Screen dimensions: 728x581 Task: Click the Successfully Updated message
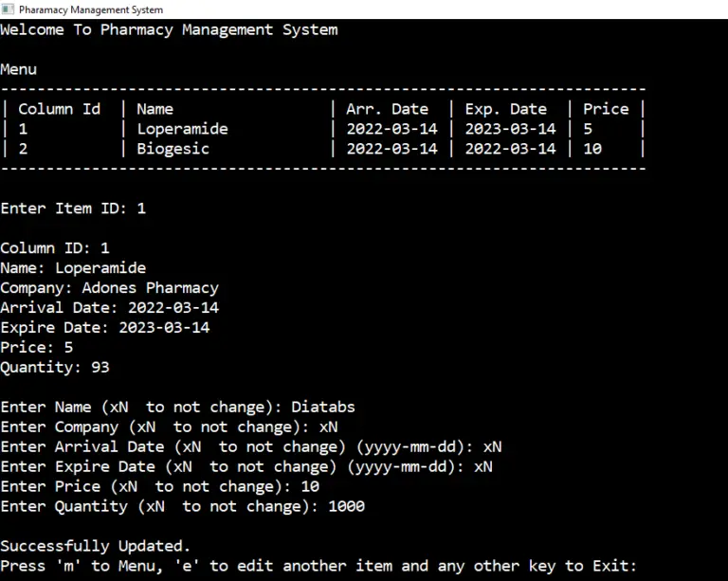(x=95, y=546)
